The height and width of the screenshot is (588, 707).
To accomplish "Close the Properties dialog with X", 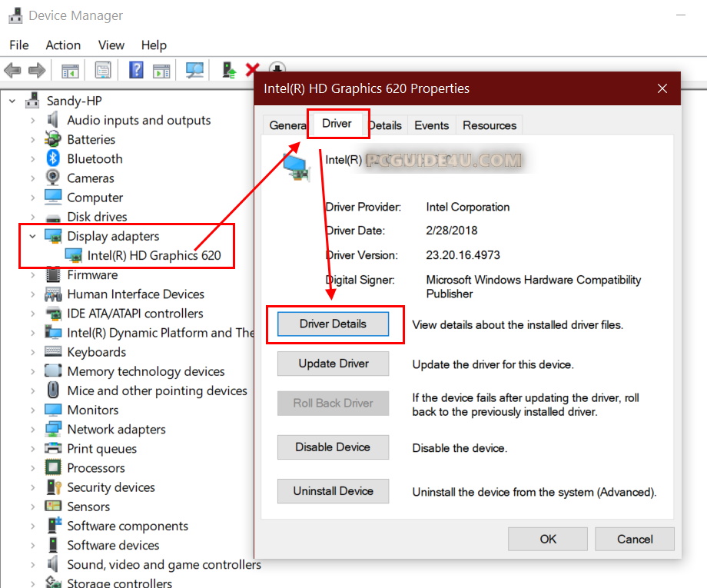I will [662, 89].
